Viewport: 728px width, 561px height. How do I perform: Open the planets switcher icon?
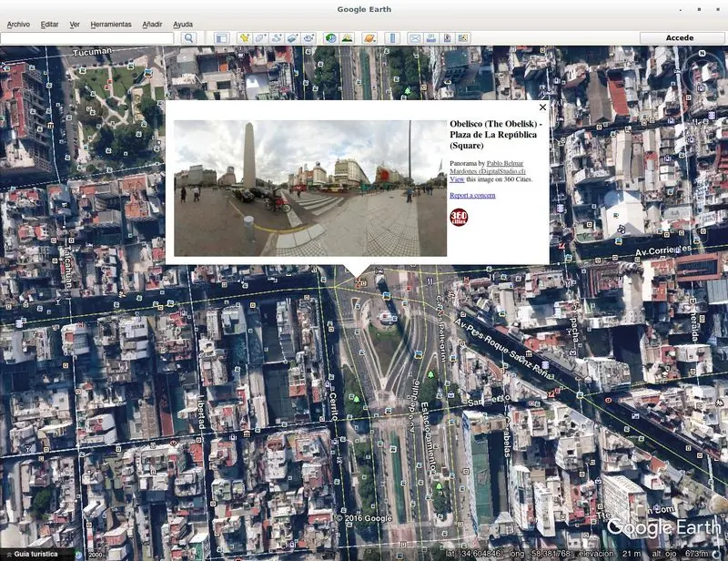369,38
